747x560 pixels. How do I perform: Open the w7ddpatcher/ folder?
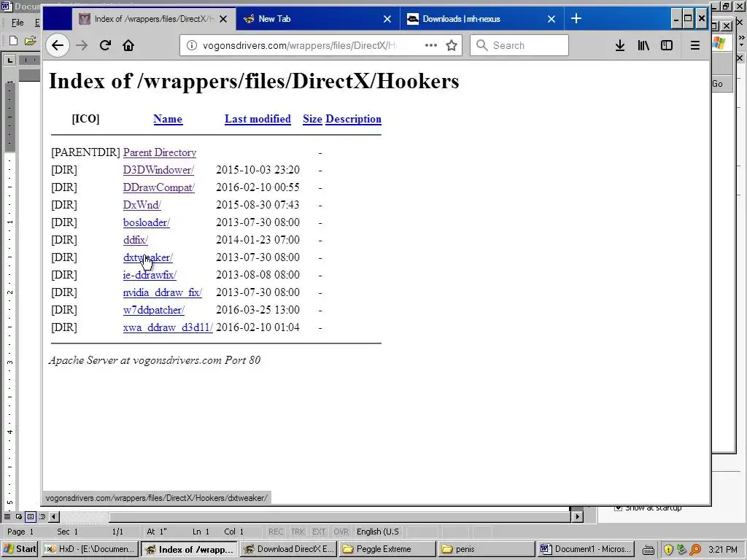153,310
